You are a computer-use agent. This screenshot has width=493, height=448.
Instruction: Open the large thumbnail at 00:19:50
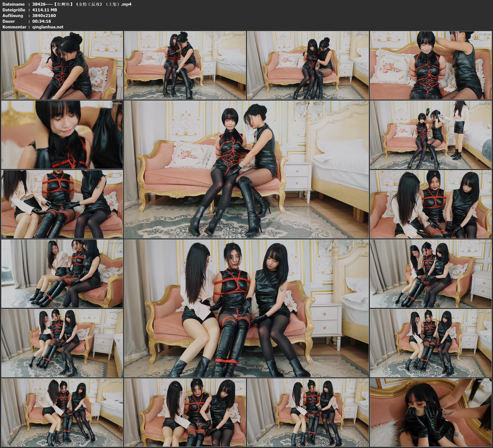pyautogui.click(x=246, y=308)
